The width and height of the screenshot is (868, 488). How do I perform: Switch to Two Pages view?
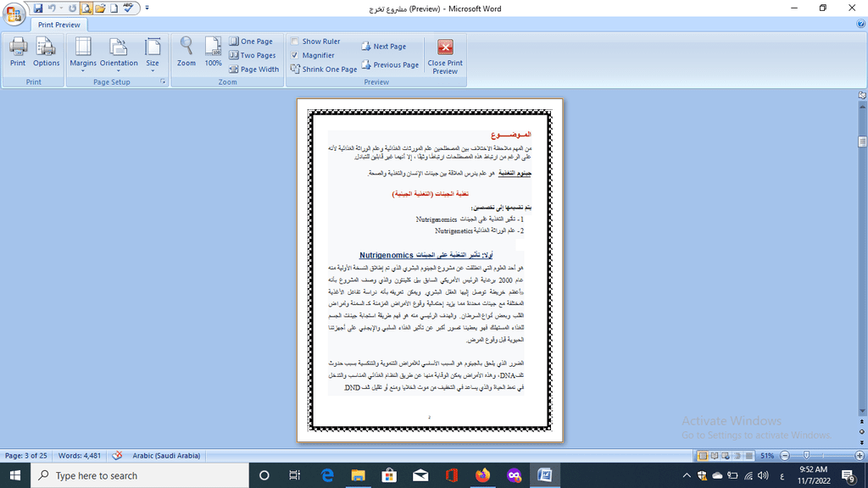(x=252, y=55)
